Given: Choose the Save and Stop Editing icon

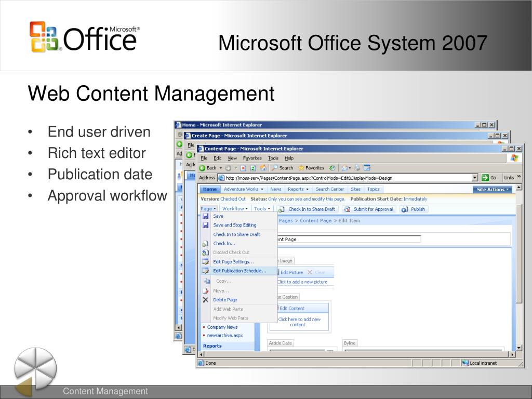Looking at the screenshot, I should (206, 225).
